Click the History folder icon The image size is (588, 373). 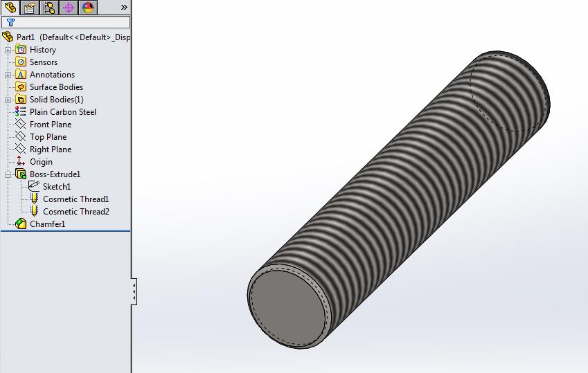(21, 50)
